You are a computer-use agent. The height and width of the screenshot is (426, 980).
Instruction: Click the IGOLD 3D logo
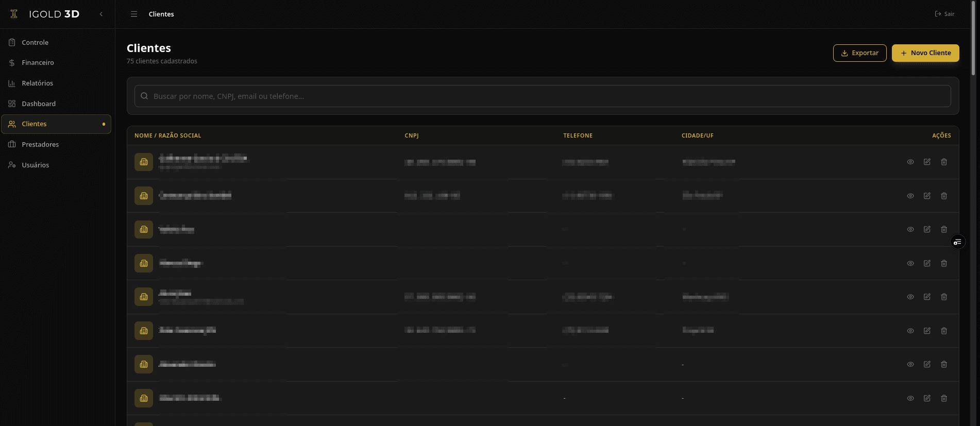pos(45,14)
